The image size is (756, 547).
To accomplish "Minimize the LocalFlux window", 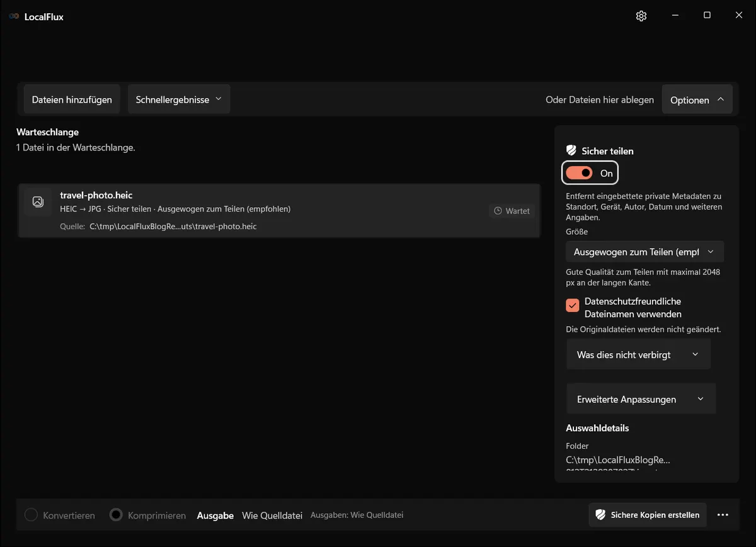I will [x=675, y=16].
